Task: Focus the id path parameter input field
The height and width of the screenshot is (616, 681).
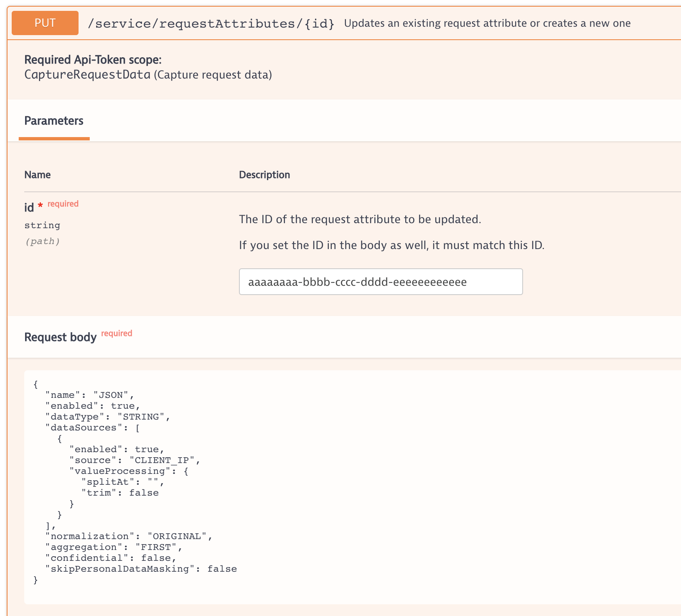Action: [x=381, y=282]
